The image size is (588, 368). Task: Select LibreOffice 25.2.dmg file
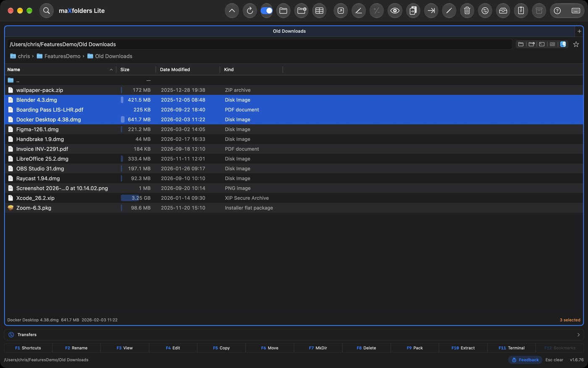tap(294, 159)
